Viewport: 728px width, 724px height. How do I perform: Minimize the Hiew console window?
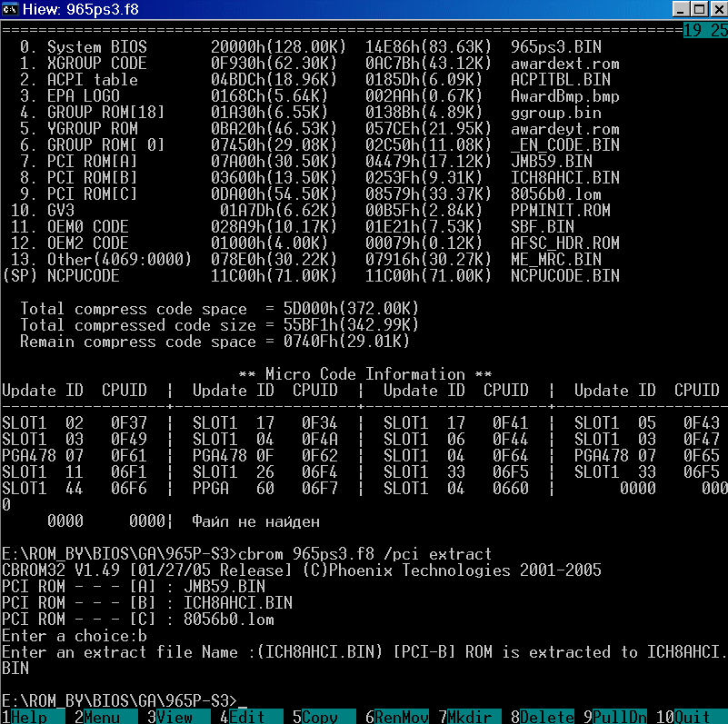pyautogui.click(x=679, y=10)
